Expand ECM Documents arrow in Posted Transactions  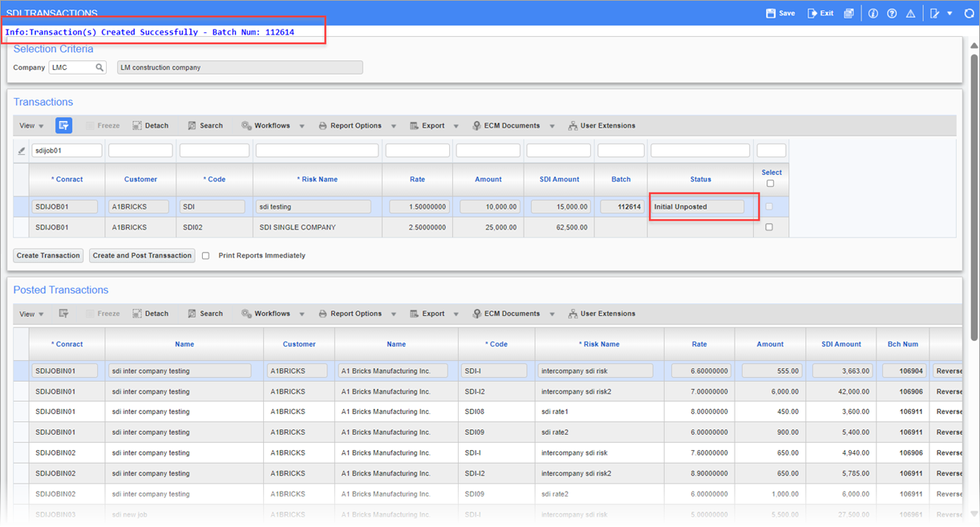pyautogui.click(x=552, y=314)
